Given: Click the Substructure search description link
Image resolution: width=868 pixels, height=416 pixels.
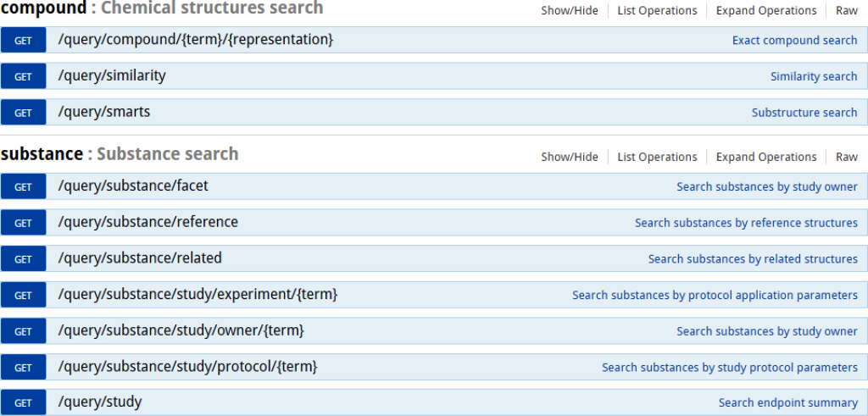Looking at the screenshot, I should point(804,113).
